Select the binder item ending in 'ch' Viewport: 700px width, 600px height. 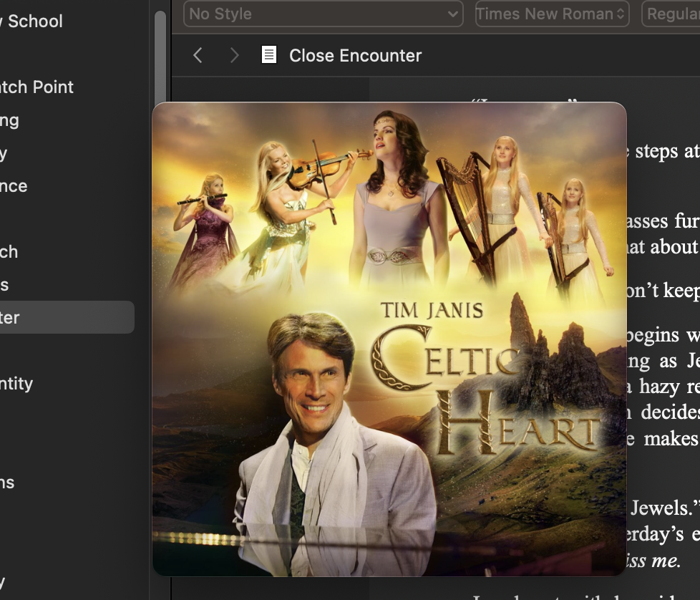pos(9,252)
